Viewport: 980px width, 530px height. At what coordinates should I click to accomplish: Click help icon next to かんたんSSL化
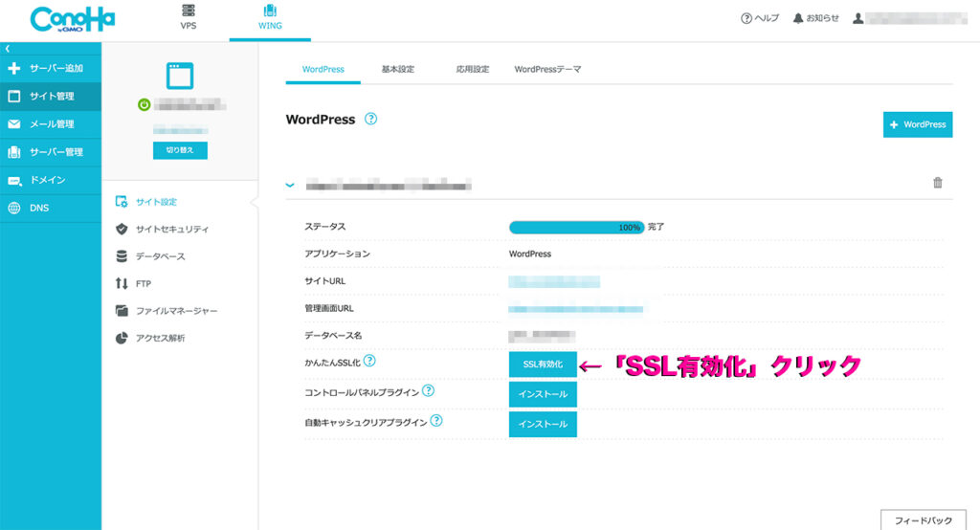tap(369, 361)
